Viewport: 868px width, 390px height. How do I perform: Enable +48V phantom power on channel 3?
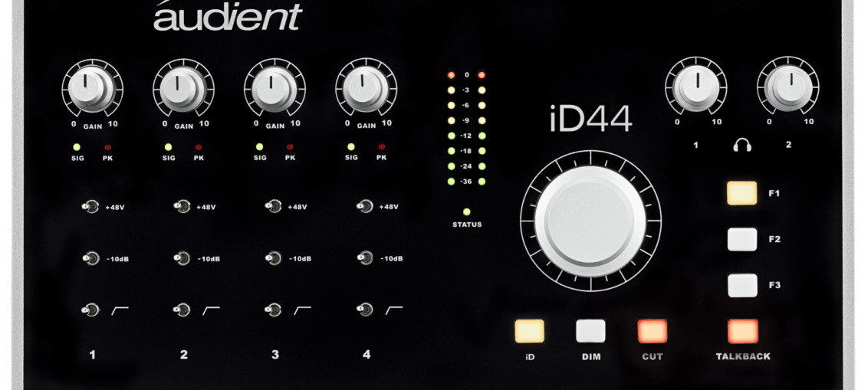(x=274, y=206)
